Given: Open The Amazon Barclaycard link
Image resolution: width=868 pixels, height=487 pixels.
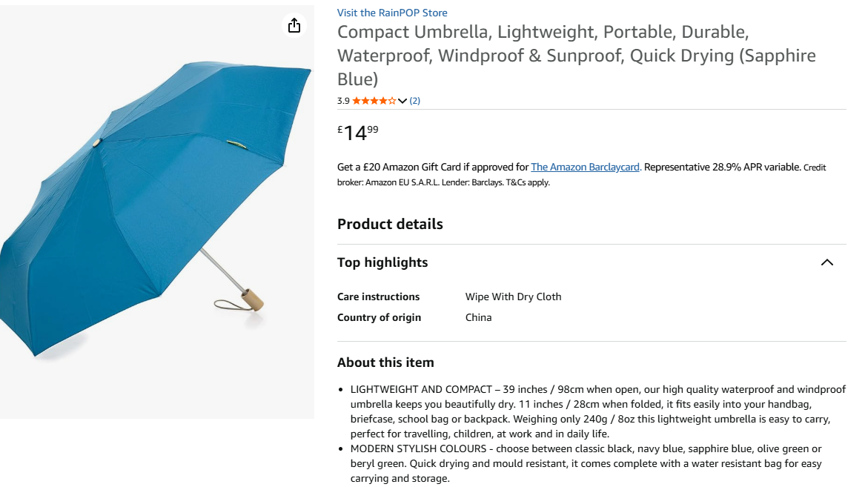Looking at the screenshot, I should coord(585,168).
